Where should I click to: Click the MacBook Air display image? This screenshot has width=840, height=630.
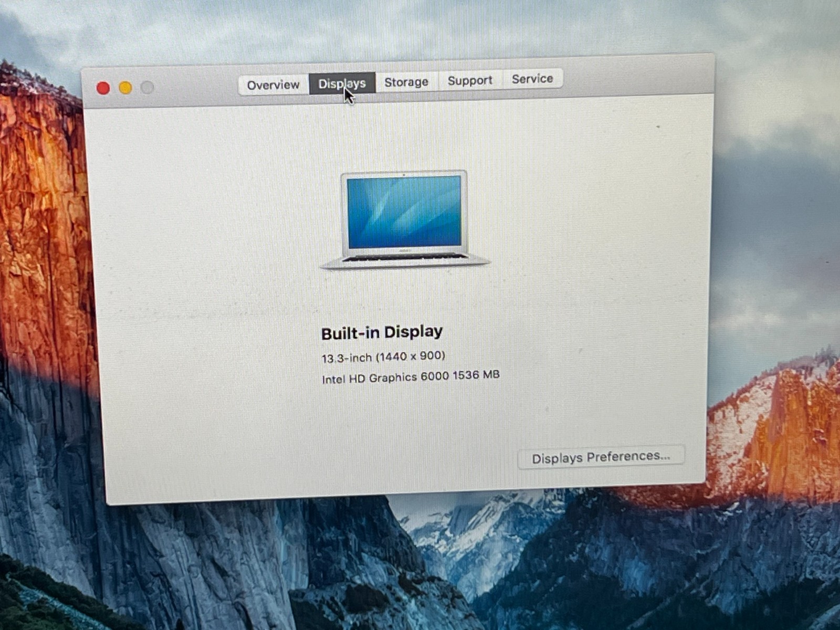coord(405,220)
